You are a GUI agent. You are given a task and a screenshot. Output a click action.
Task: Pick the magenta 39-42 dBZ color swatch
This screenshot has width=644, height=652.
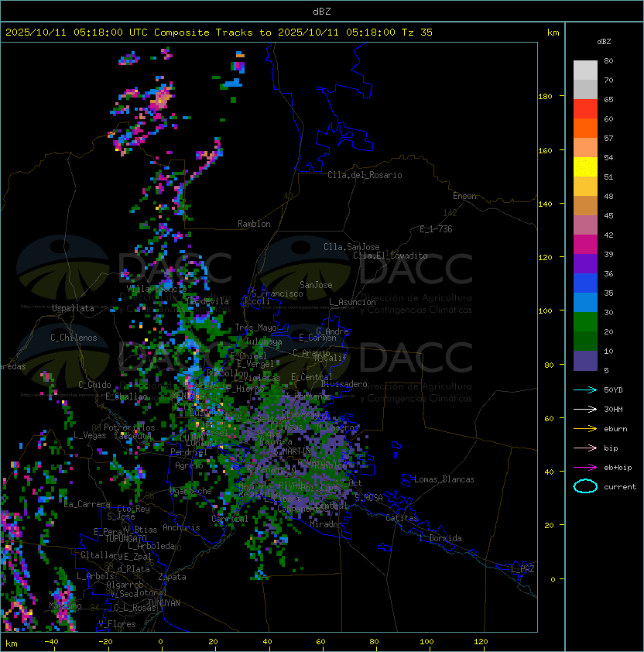[585, 245]
